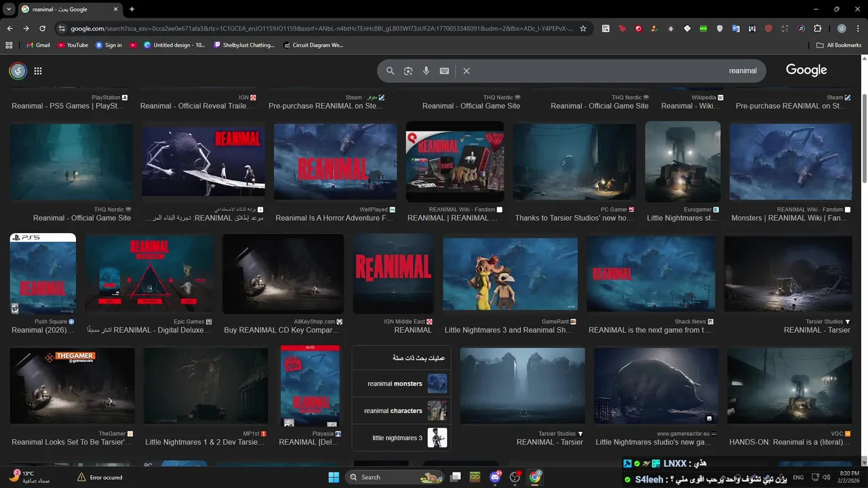
Task: Select related search reanimal monsters
Action: coord(401,384)
